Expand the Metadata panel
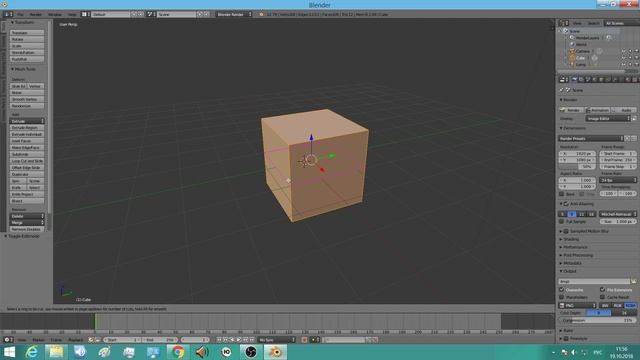The width and height of the screenshot is (640, 360). click(x=572, y=263)
